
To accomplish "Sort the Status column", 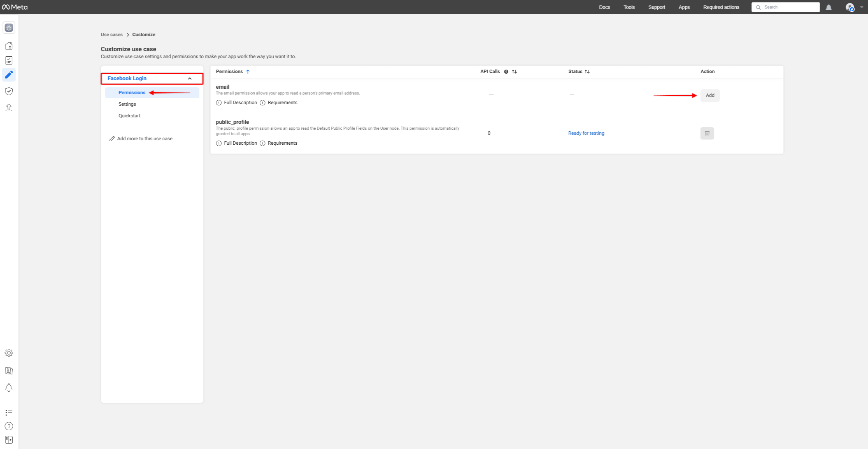I will click(x=587, y=72).
